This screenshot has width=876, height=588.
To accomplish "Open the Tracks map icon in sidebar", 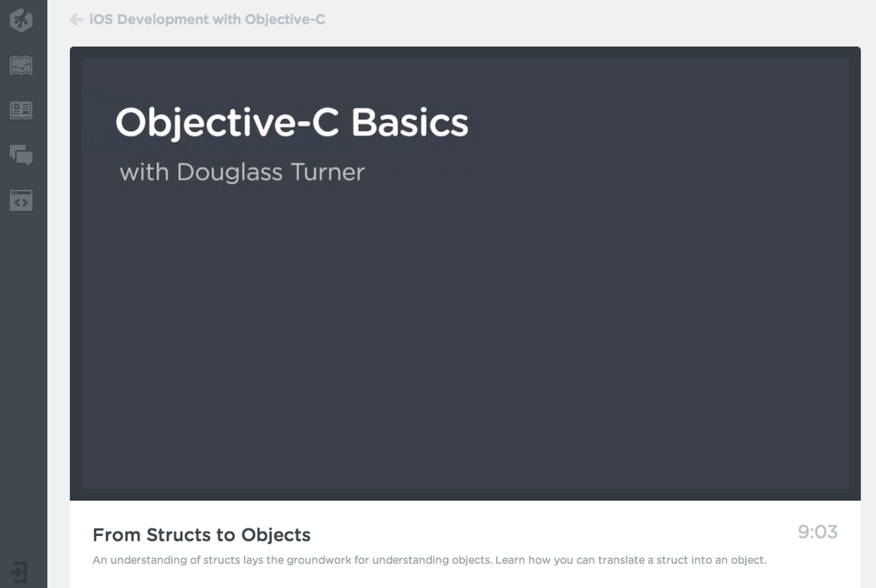I will (x=21, y=66).
